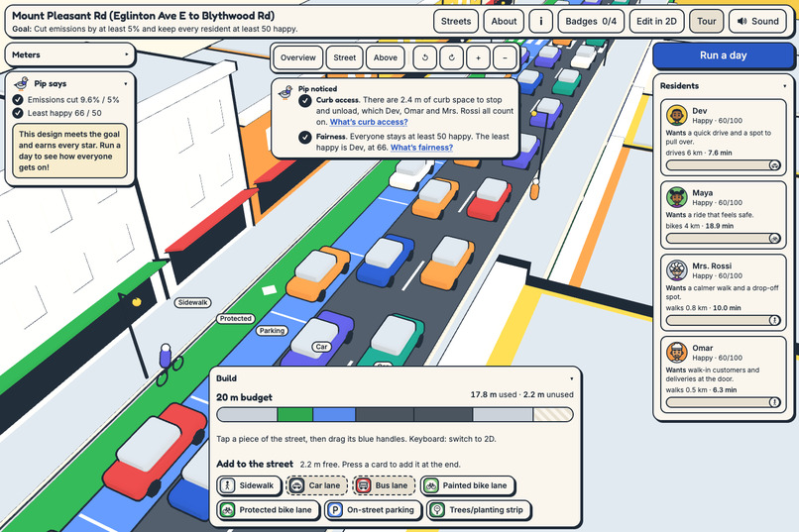Expand the Meters panel arrow

pyautogui.click(x=126, y=54)
